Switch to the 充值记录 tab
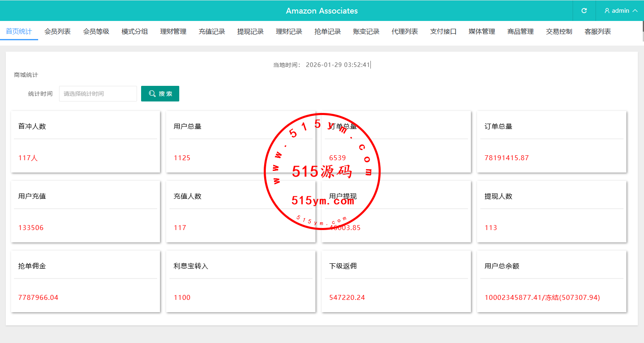Image resolution: width=644 pixels, height=343 pixels. 212,32
